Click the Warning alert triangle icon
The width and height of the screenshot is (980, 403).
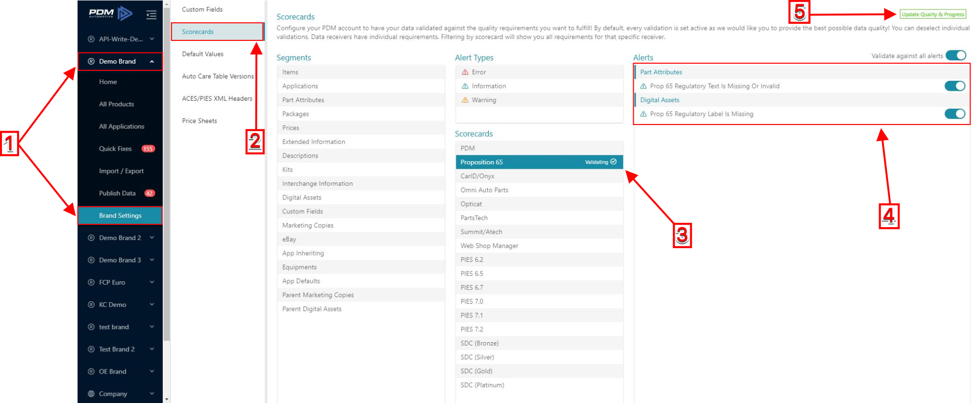[x=465, y=100]
